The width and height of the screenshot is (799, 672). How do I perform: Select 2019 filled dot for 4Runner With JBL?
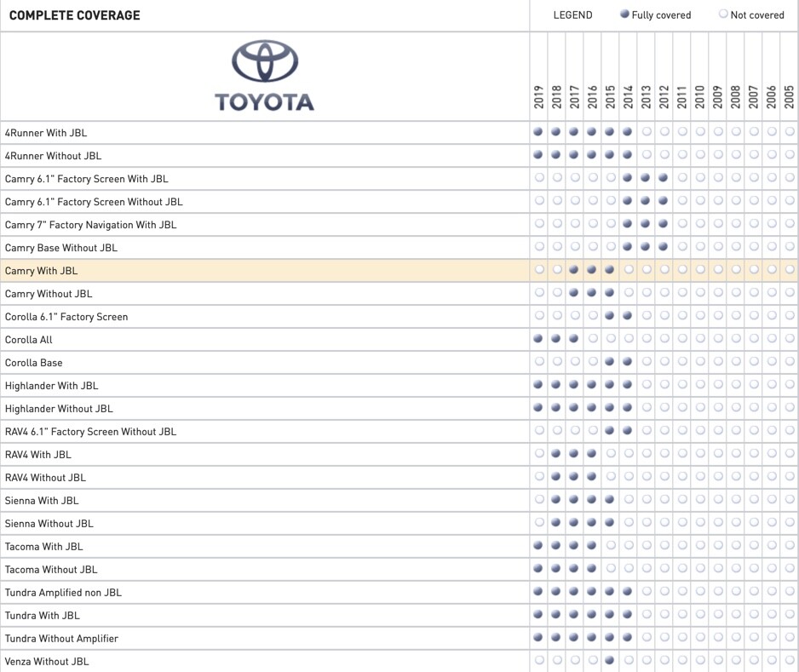pyautogui.click(x=538, y=132)
